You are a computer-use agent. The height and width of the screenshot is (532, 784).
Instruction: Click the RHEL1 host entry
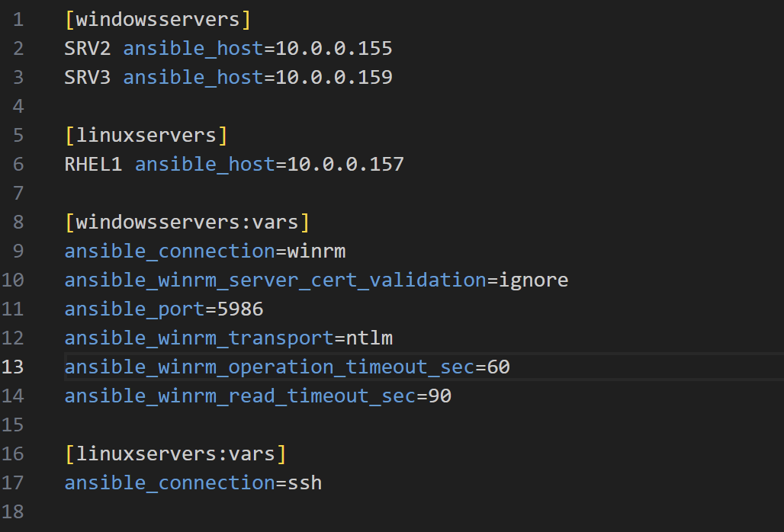click(x=94, y=165)
